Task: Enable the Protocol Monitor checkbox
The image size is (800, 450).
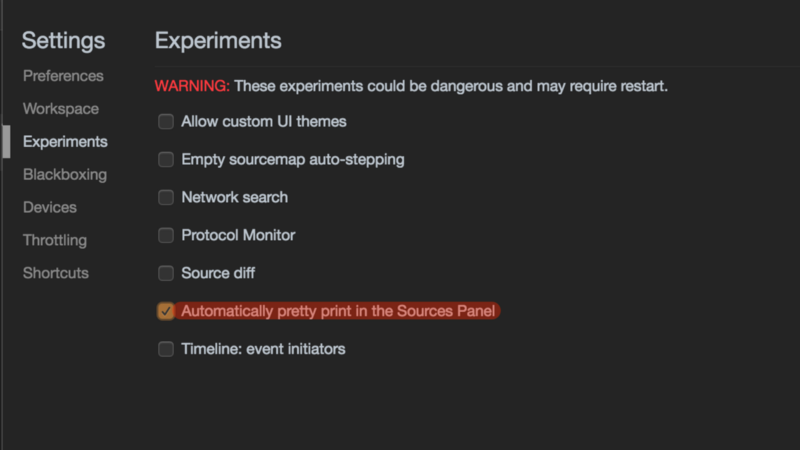Action: click(x=166, y=236)
